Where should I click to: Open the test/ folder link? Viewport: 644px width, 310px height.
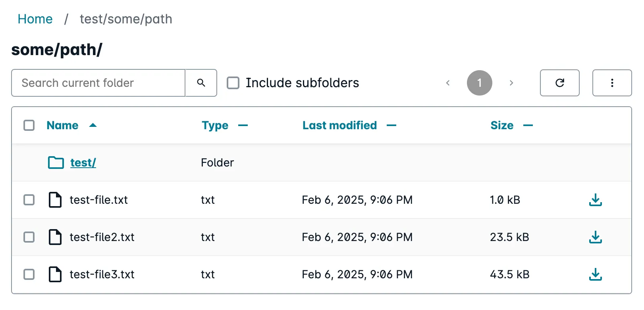83,163
